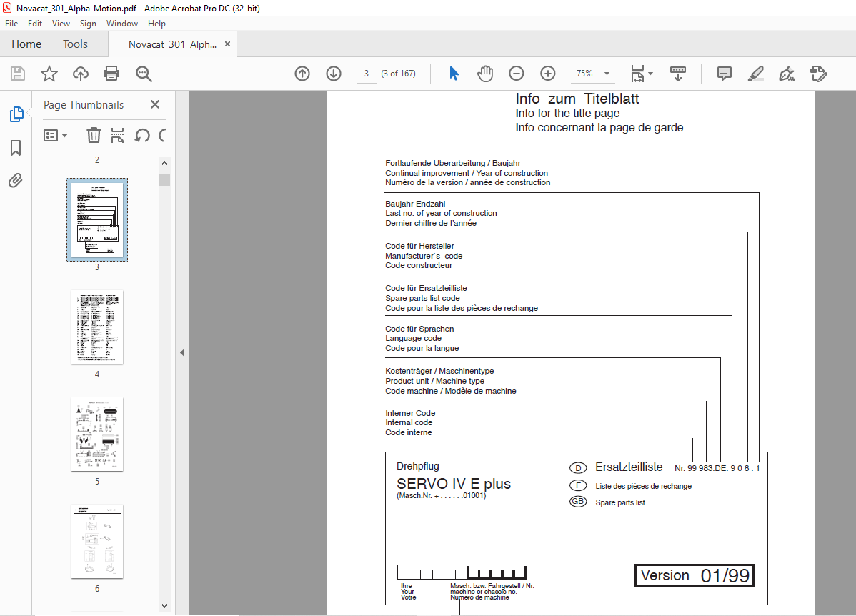This screenshot has width=856, height=616.
Task: Close the Novacat_301_Alph... document tab
Action: 228,44
